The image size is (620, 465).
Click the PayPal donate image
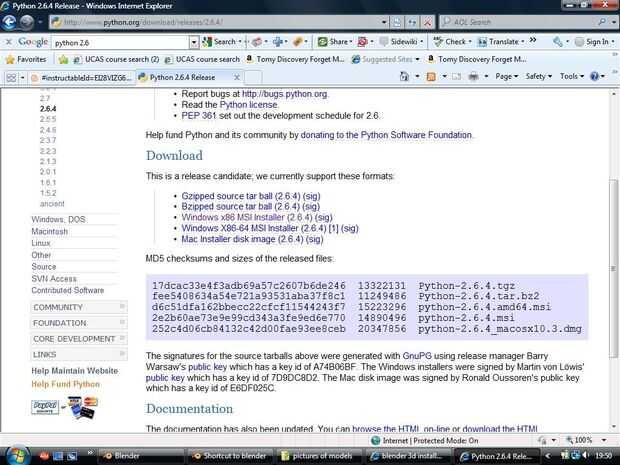coord(64,408)
